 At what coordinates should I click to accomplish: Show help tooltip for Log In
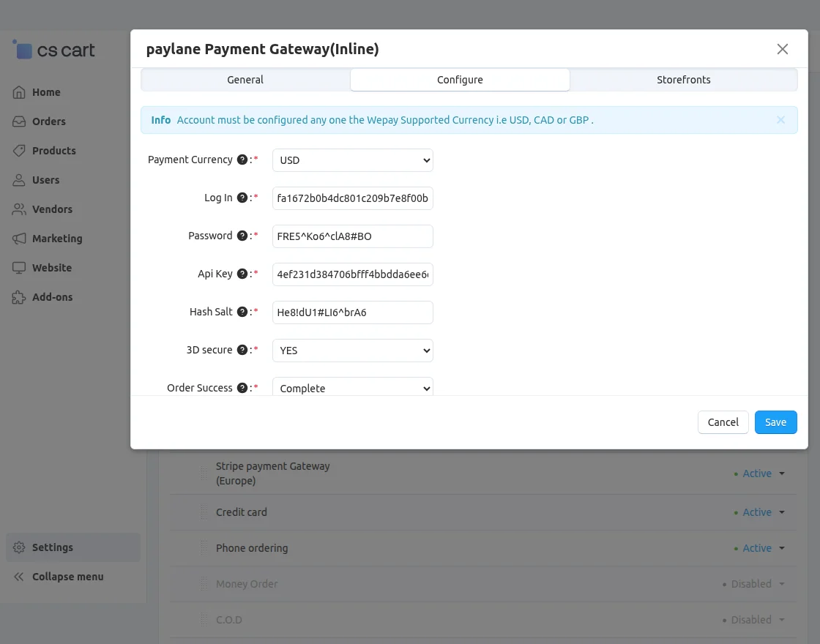[x=242, y=198]
